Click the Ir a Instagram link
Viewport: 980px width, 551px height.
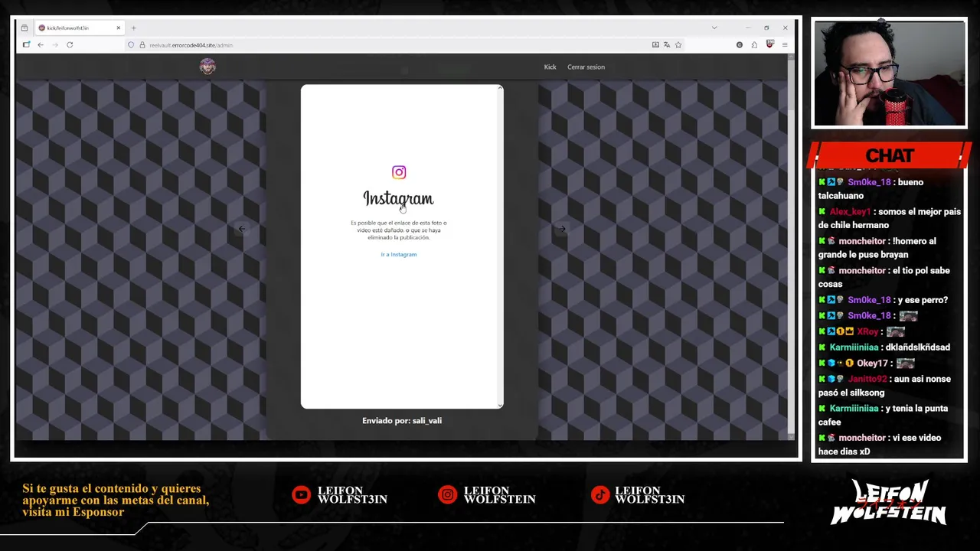(x=399, y=254)
